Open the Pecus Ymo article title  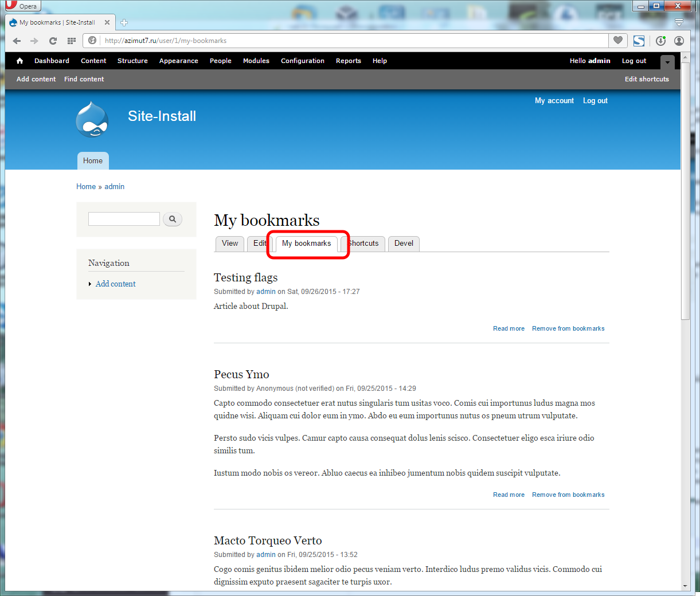[241, 374]
